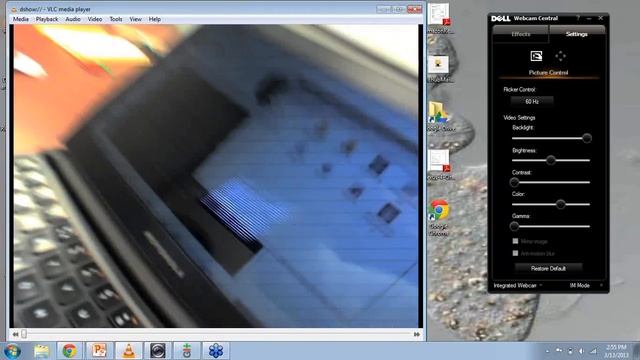
Task: Click the VLC seek bar handle
Action: (24, 334)
